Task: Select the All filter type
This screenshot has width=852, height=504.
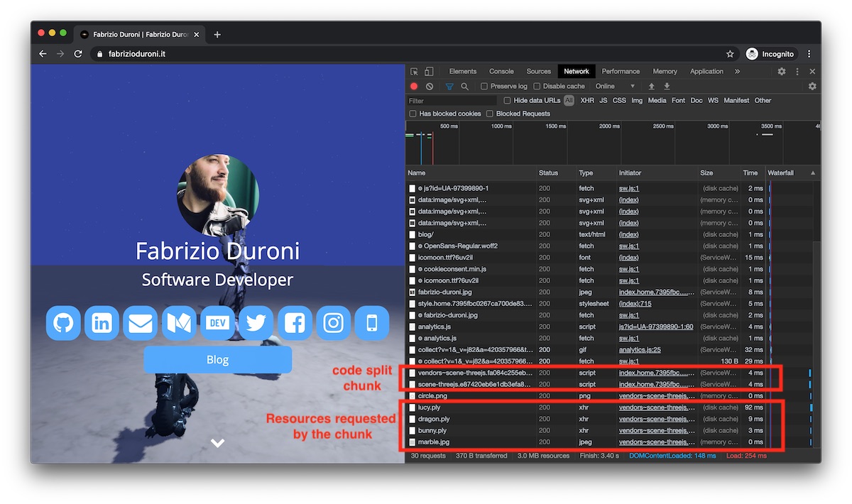Action: tap(569, 101)
